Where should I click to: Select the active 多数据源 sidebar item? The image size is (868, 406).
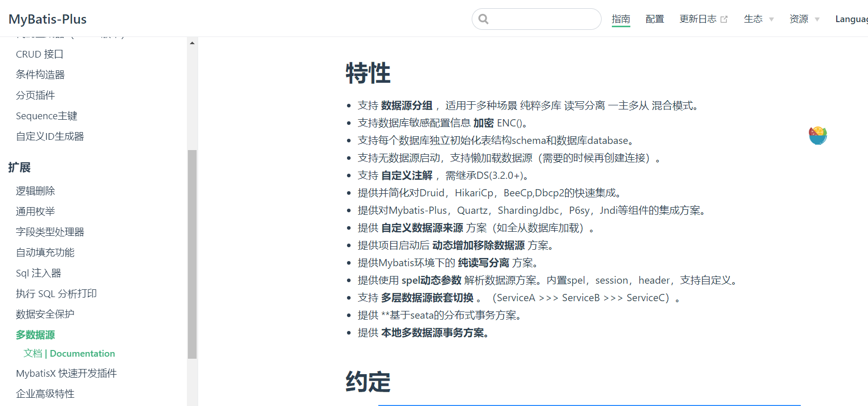(35, 335)
